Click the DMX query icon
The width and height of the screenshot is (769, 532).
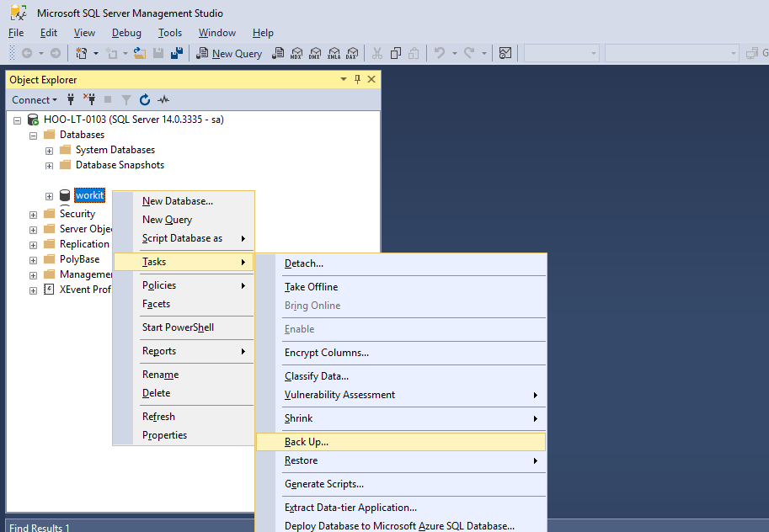coord(315,53)
